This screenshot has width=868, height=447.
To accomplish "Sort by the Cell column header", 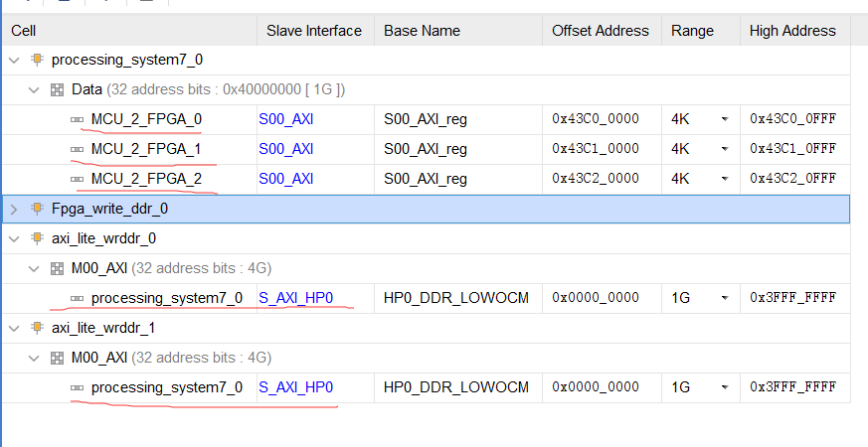I will (129, 31).
